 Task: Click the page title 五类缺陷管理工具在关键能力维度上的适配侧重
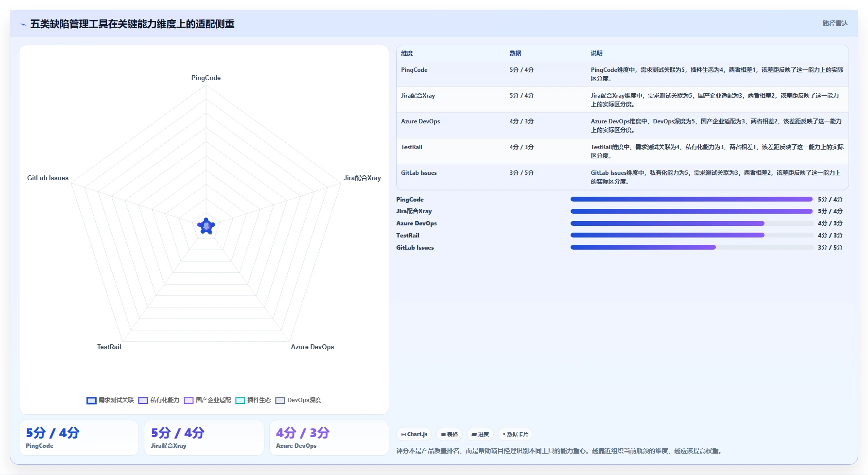pyautogui.click(x=132, y=24)
